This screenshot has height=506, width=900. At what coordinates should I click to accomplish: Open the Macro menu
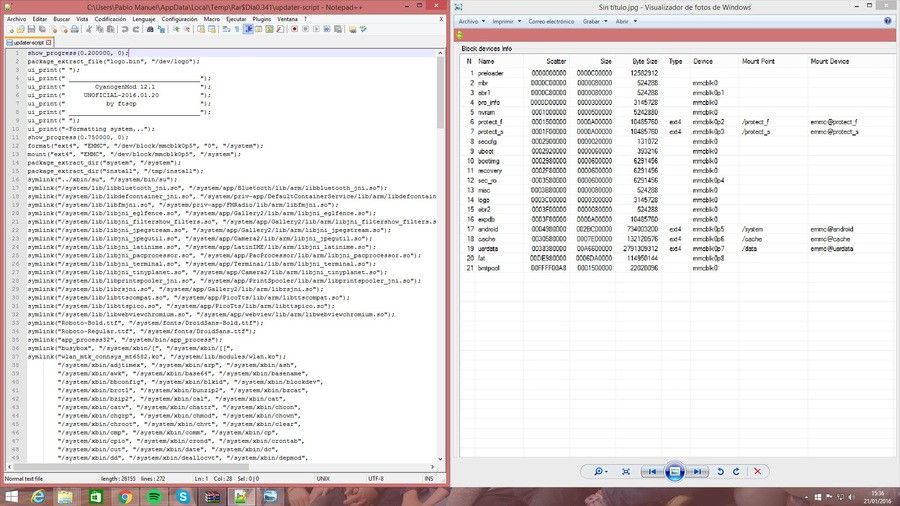[212, 19]
